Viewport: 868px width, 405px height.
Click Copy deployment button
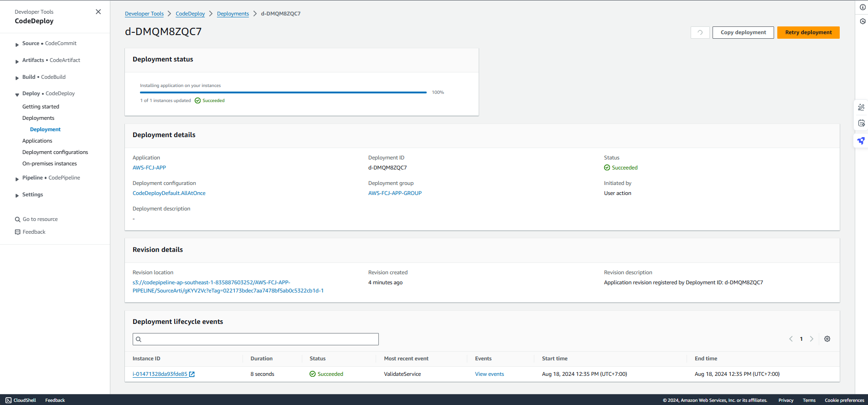(743, 32)
